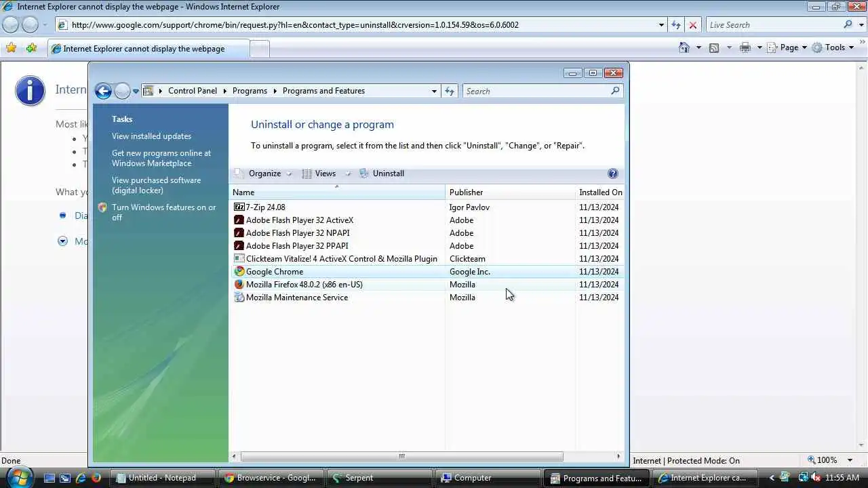Viewport: 868px width, 488px height.
Task: Open the Organize dropdown menu
Action: click(x=264, y=174)
